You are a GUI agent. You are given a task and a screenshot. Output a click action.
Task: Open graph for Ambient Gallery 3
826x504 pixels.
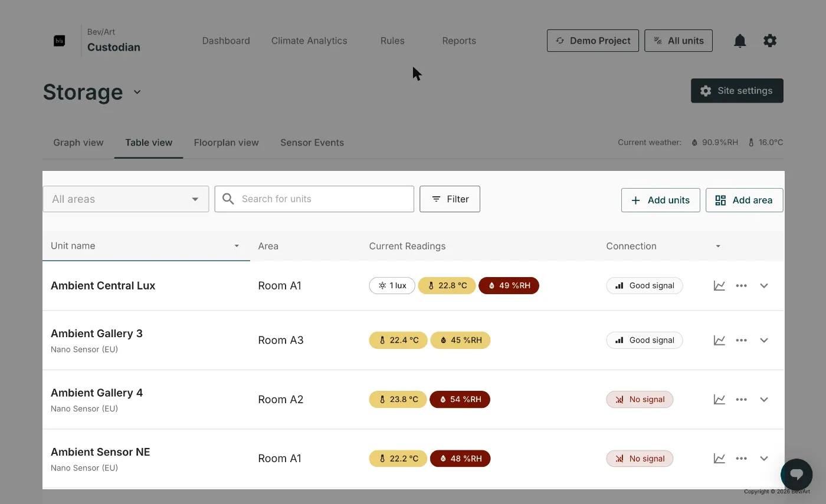click(719, 340)
